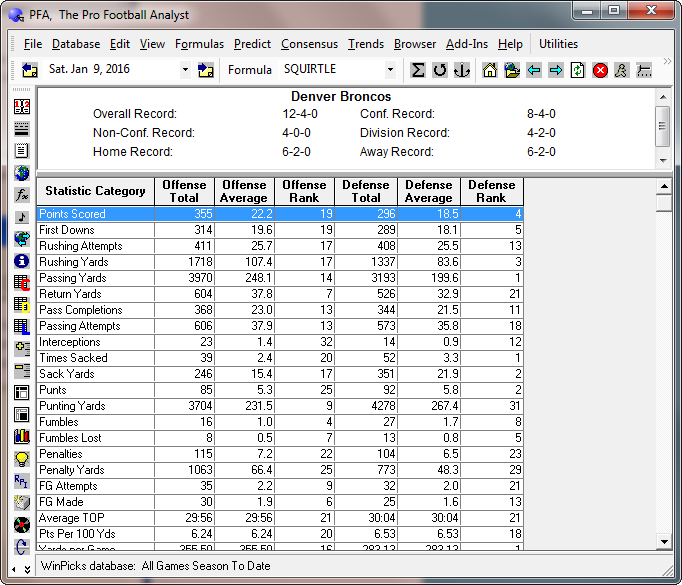682x585 pixels.
Task: Open the Database menu
Action: (76, 44)
